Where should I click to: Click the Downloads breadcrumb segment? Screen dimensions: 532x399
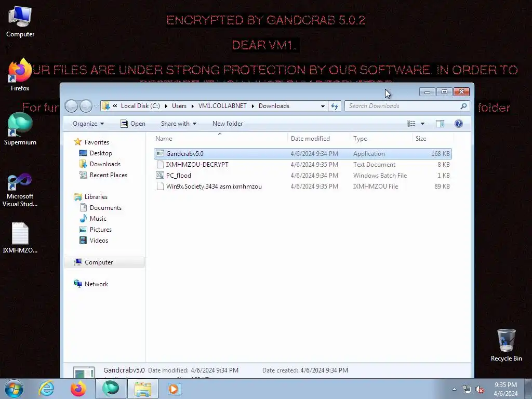[x=274, y=106]
